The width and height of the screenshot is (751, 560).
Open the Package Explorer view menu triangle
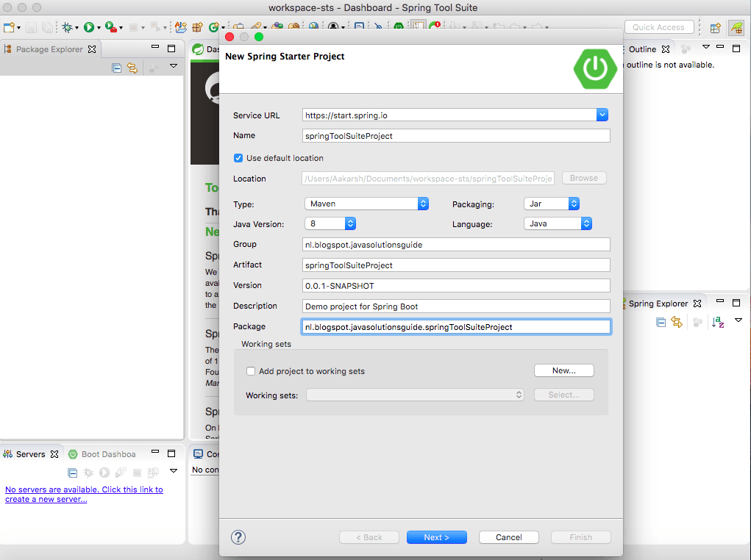pyautogui.click(x=174, y=66)
